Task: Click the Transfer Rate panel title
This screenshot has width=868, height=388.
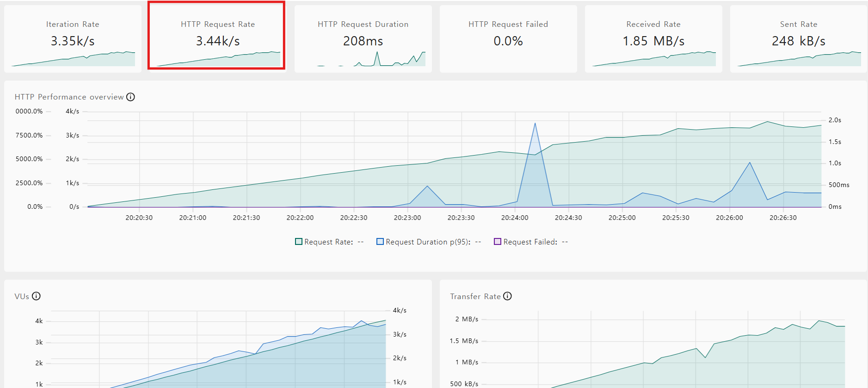Action: pos(475,296)
